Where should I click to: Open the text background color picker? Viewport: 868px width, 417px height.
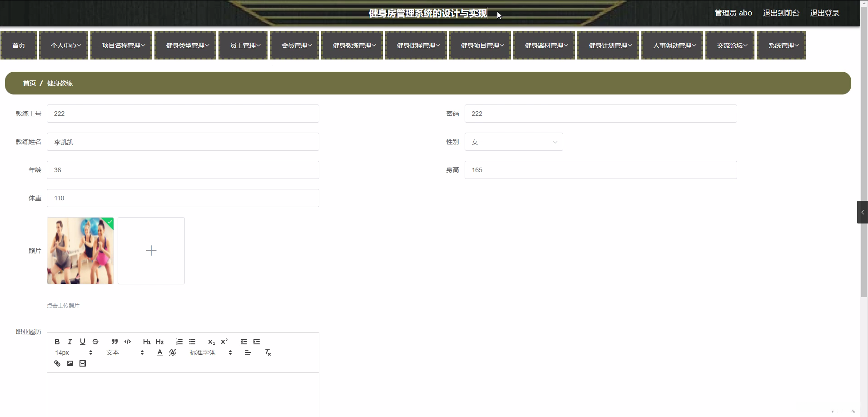click(173, 352)
